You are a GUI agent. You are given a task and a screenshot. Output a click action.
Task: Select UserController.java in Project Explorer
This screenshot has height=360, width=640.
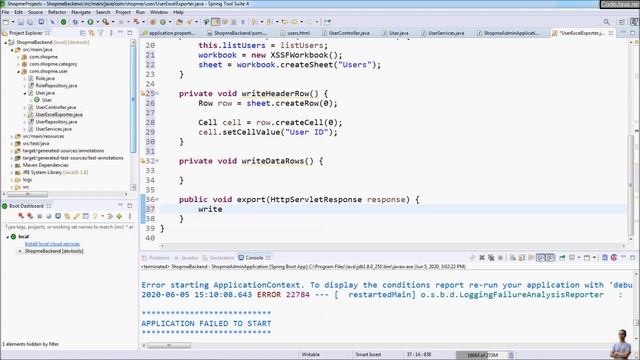pyautogui.click(x=56, y=107)
